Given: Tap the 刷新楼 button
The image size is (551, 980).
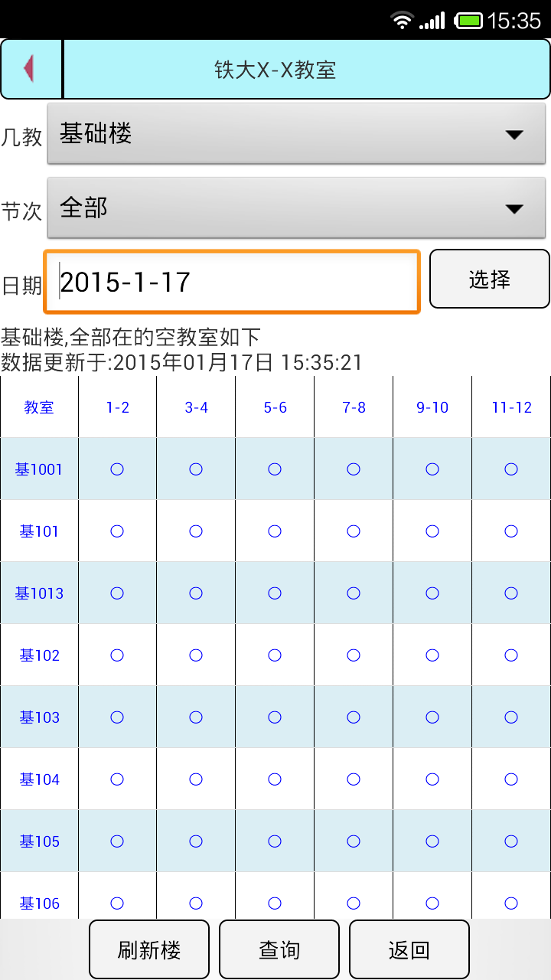Looking at the screenshot, I should pos(149,949).
